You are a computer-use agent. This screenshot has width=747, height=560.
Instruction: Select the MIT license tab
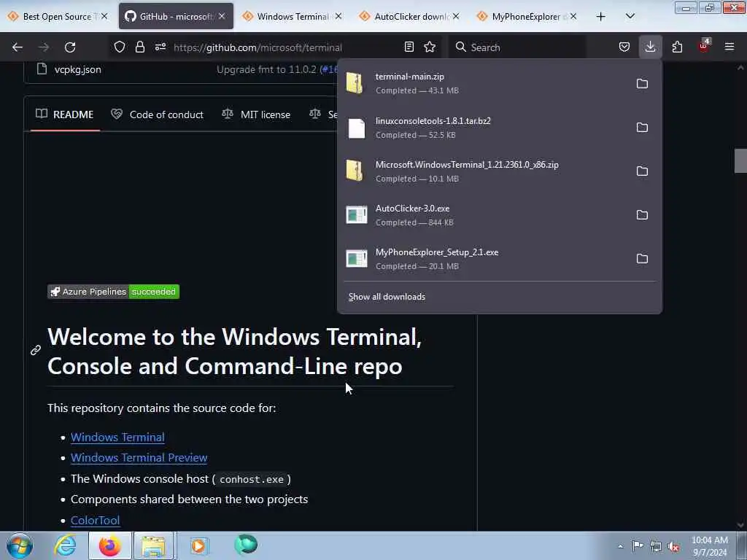(256, 114)
